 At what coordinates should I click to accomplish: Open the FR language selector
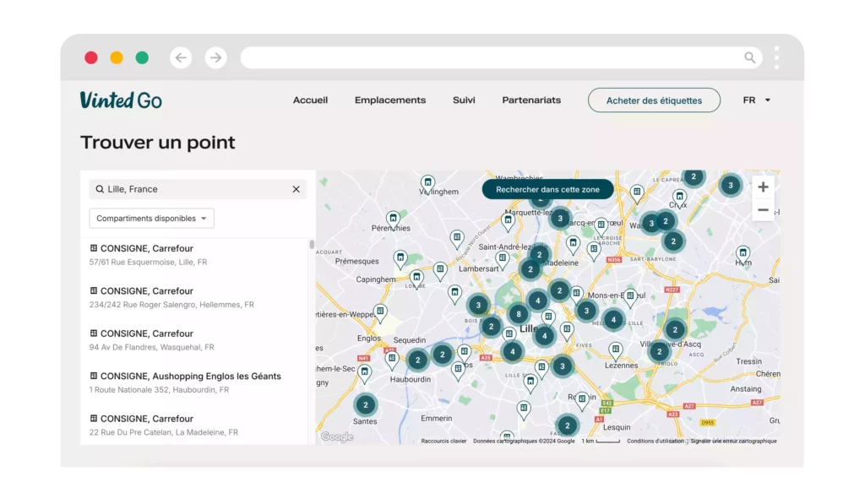click(756, 100)
